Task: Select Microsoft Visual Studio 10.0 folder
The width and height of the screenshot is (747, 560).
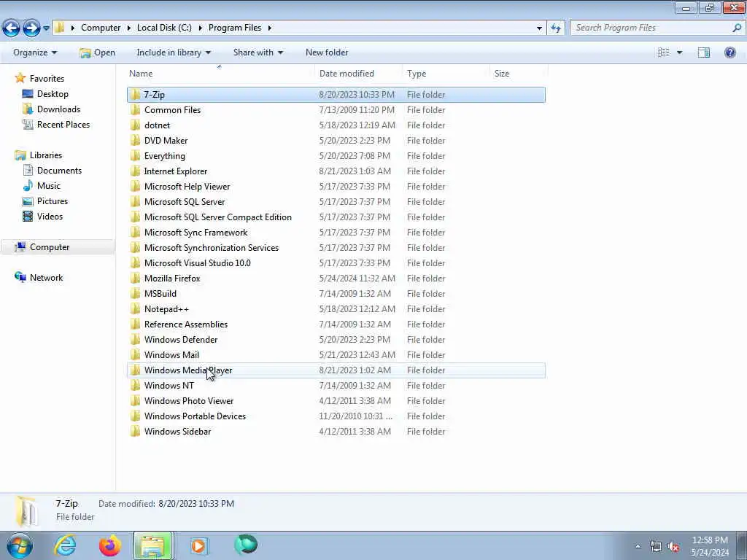Action: (197, 262)
